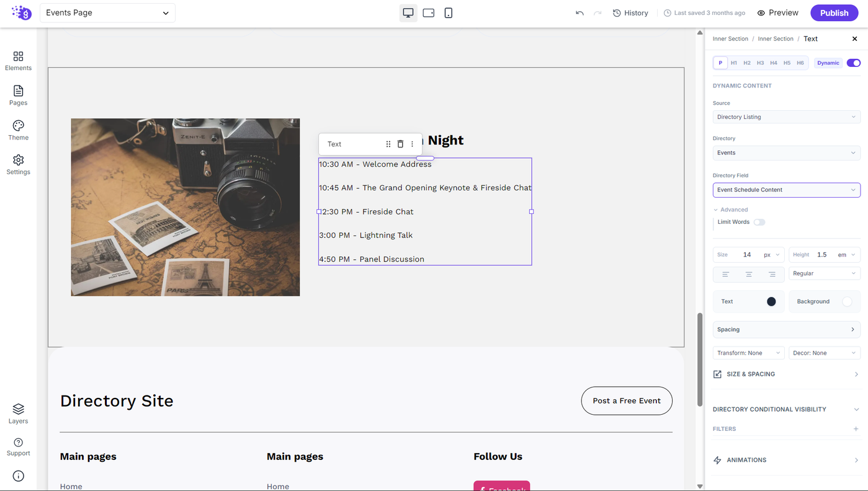Viewport: 868px width, 491px height.
Task: Open the Support icon in sidebar
Action: [x=18, y=447]
